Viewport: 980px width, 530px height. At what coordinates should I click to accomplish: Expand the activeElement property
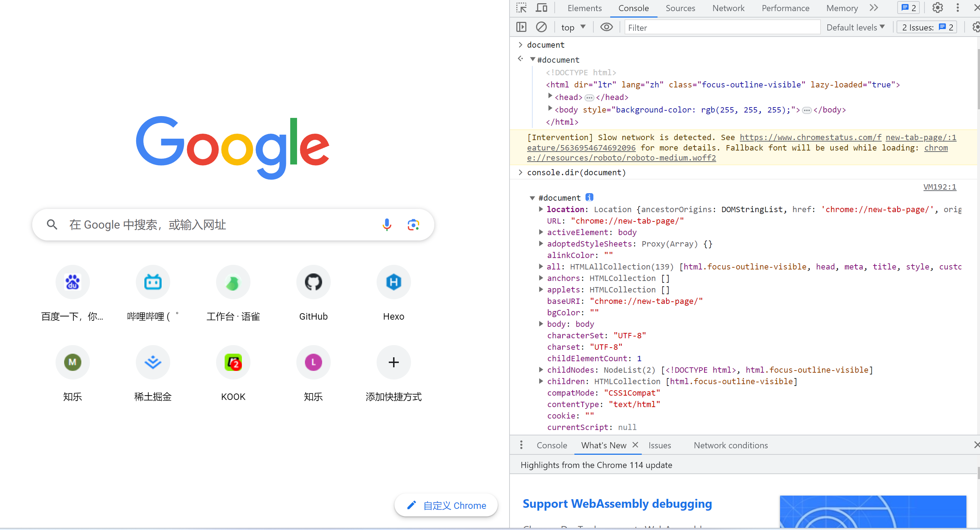pos(541,232)
